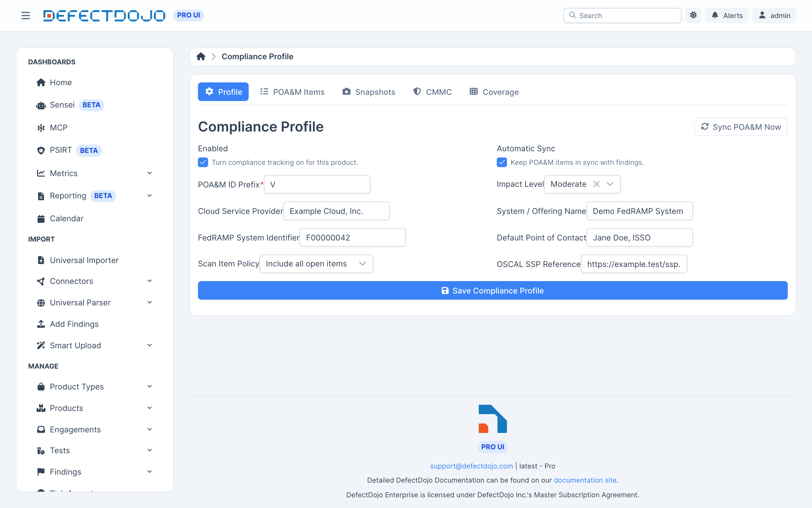Open the hamburger sidebar menu

25,16
